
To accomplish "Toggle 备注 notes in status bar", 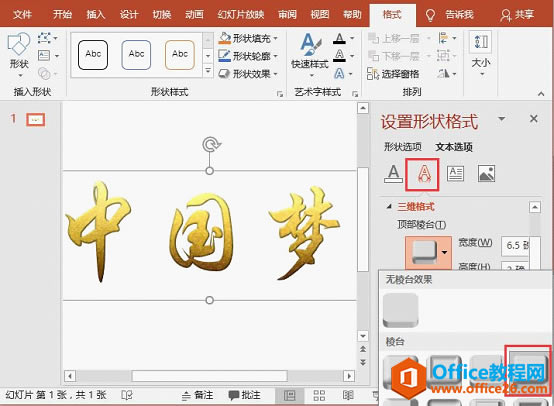I will point(198,395).
